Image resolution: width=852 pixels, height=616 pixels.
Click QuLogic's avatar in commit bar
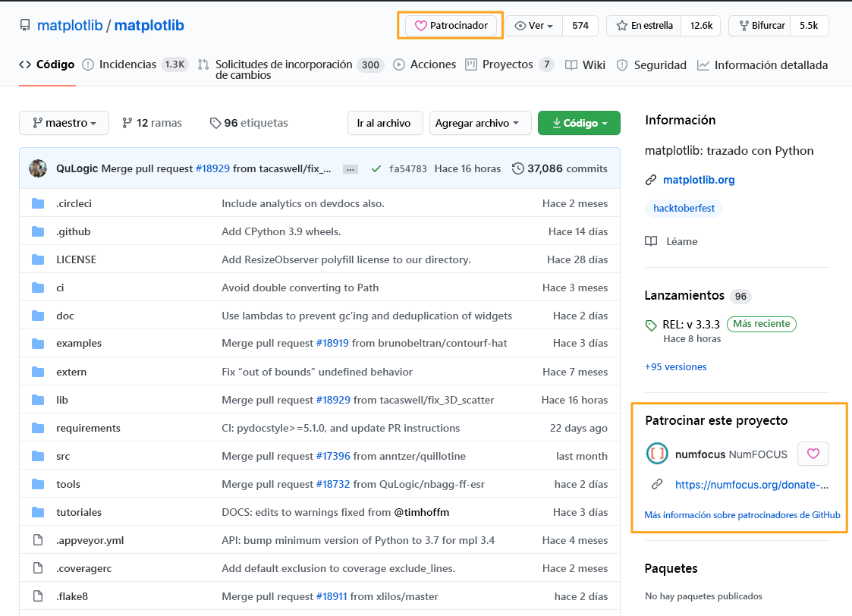pyautogui.click(x=38, y=168)
